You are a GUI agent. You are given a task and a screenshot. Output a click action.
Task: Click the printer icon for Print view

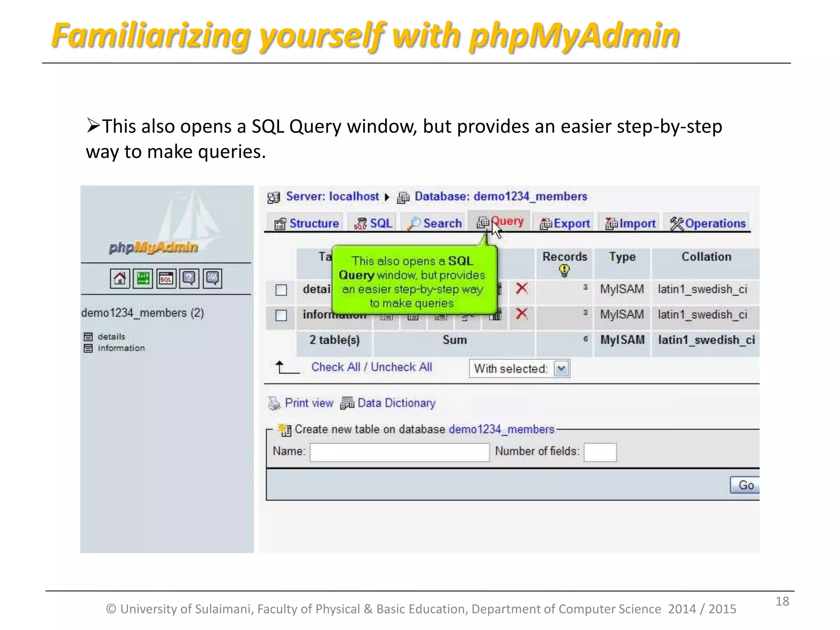[x=274, y=404]
